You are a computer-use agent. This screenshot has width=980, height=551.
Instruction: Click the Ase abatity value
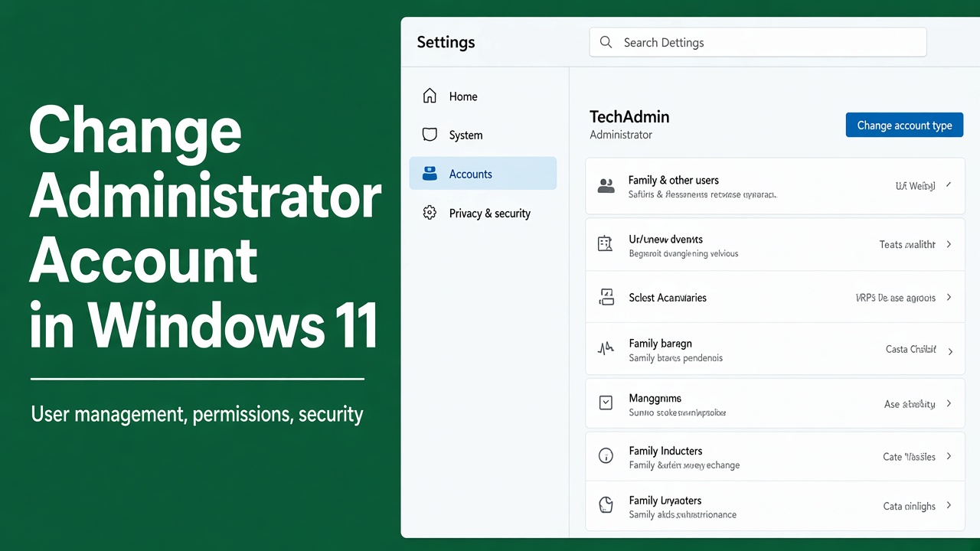coord(910,404)
